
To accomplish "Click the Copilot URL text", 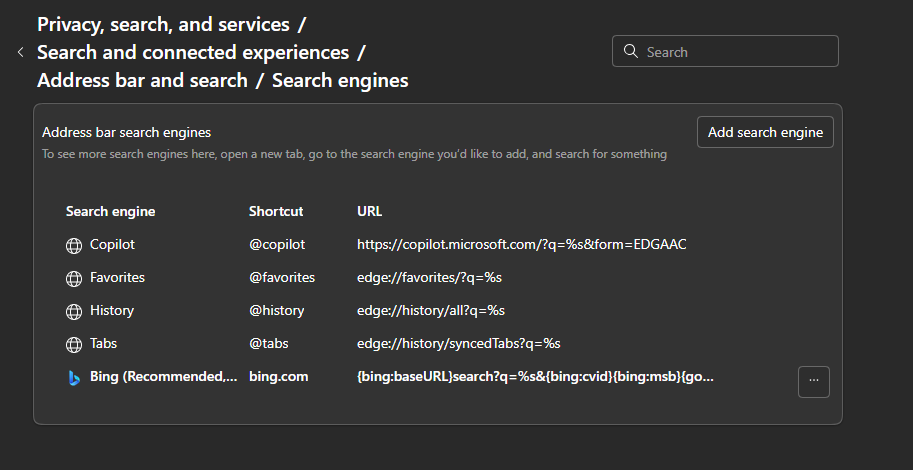I will (x=521, y=244).
